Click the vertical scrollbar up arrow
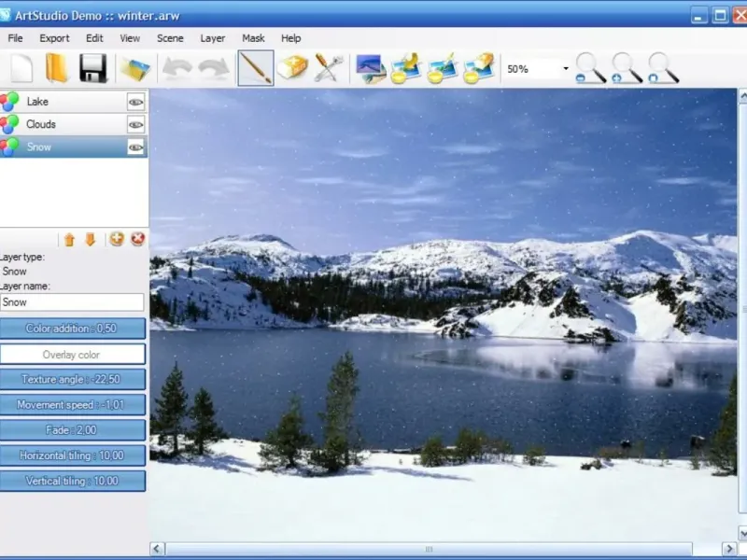747x560 pixels. 742,96
